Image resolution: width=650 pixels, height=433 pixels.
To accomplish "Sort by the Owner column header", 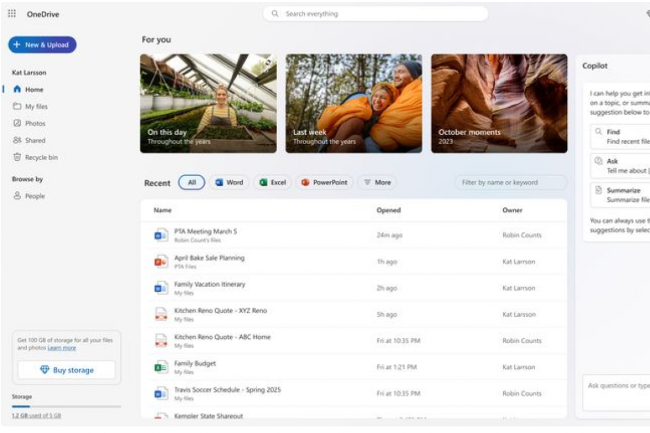I will pos(512,210).
